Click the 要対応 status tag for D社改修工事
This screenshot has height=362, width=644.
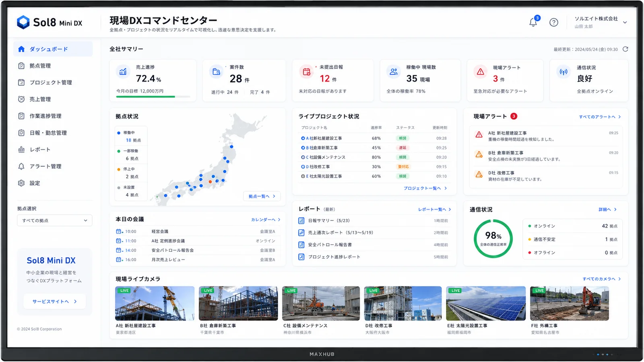point(403,167)
